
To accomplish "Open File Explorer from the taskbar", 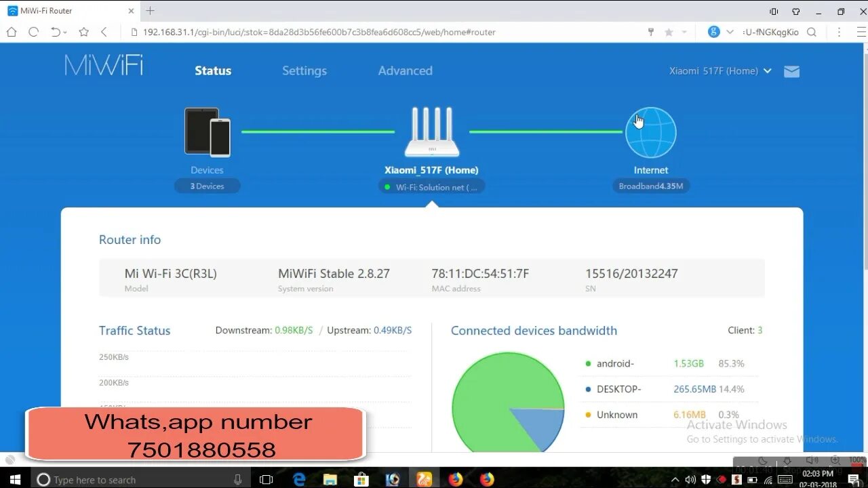I will coord(330,479).
